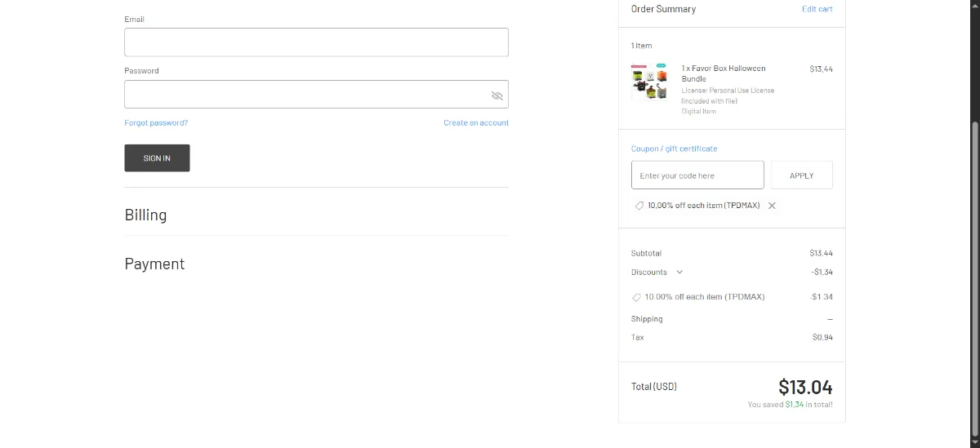
Task: Collapse the Discounts chevron
Action: pos(679,273)
